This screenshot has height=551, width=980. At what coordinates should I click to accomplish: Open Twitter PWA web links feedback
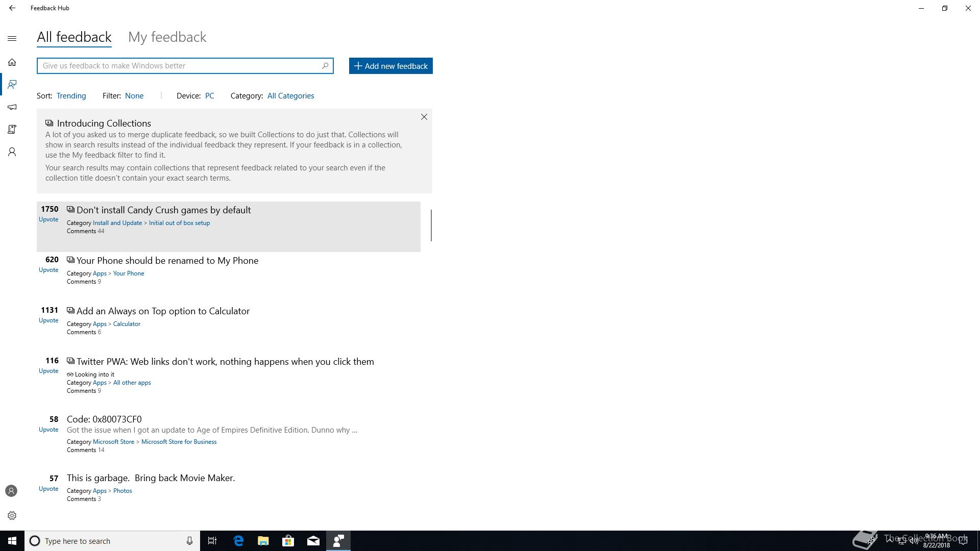pos(225,362)
